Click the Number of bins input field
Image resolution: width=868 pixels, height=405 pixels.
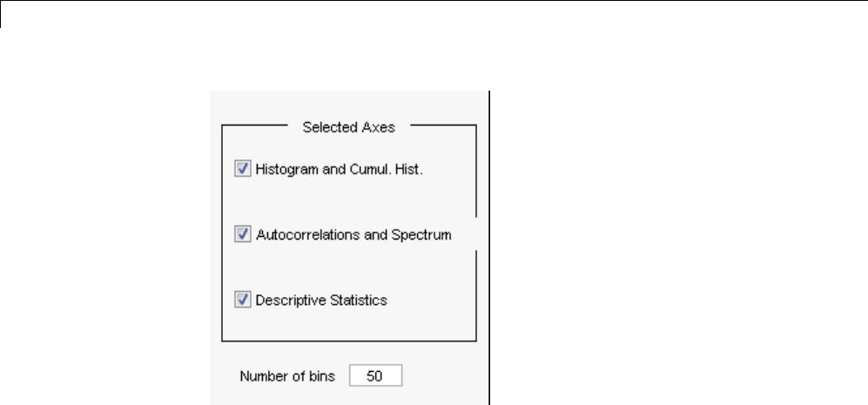[375, 376]
